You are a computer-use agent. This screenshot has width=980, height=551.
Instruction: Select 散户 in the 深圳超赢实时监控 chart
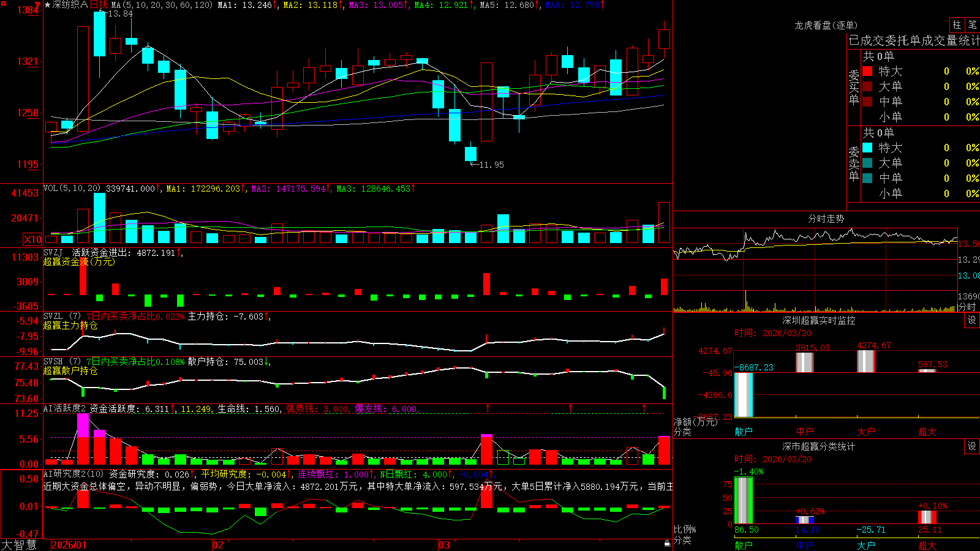[x=744, y=432]
